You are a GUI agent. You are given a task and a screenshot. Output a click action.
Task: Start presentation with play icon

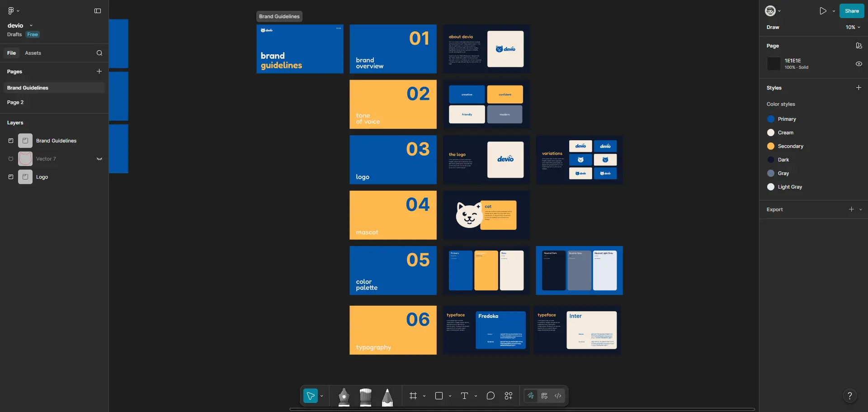point(823,11)
